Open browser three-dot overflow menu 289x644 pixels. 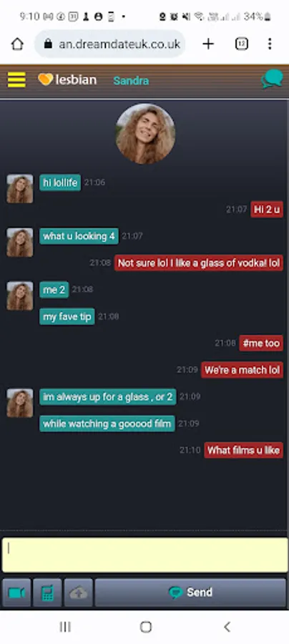pos(269,44)
